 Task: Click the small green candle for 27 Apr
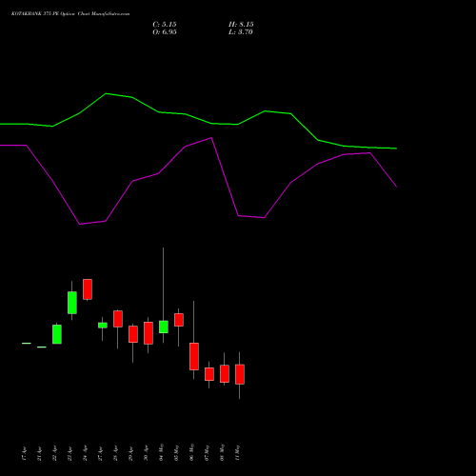(103, 326)
